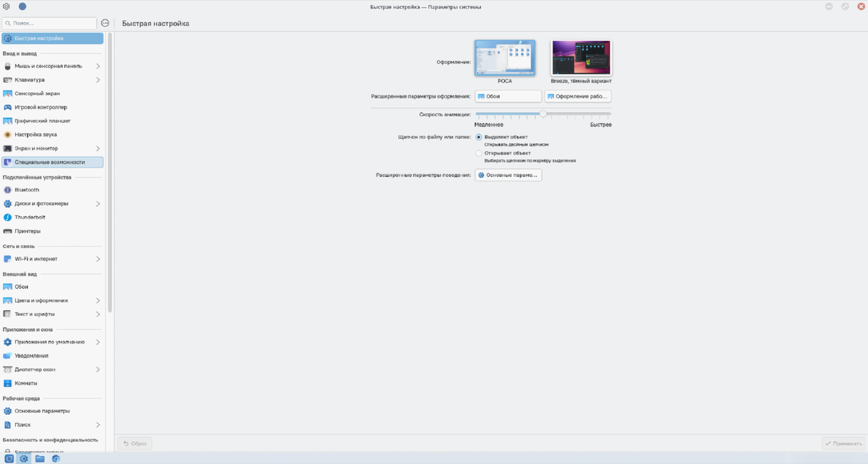Open the application launcher on taskbar

pos(9,458)
